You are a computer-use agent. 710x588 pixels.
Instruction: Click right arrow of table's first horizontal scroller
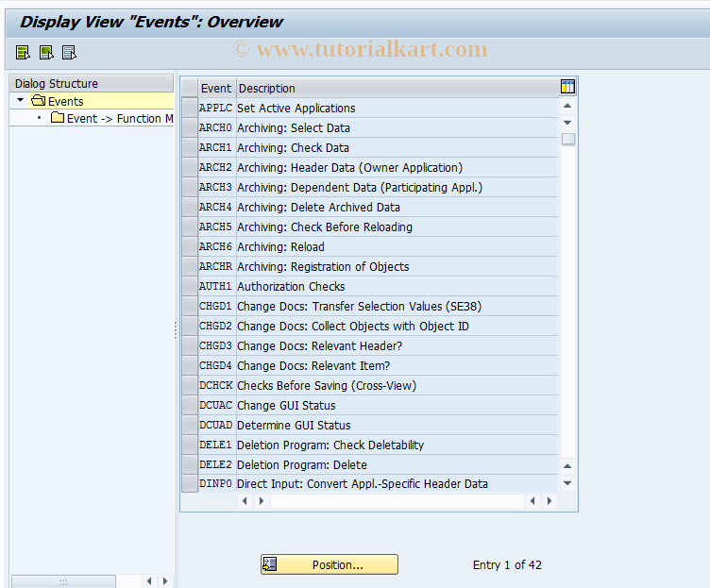coord(262,501)
